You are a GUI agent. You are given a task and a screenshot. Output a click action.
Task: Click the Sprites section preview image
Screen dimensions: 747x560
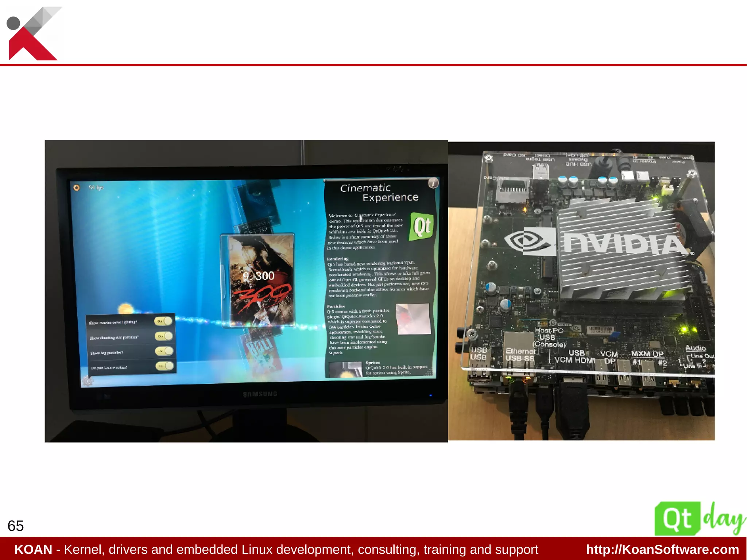click(345, 369)
